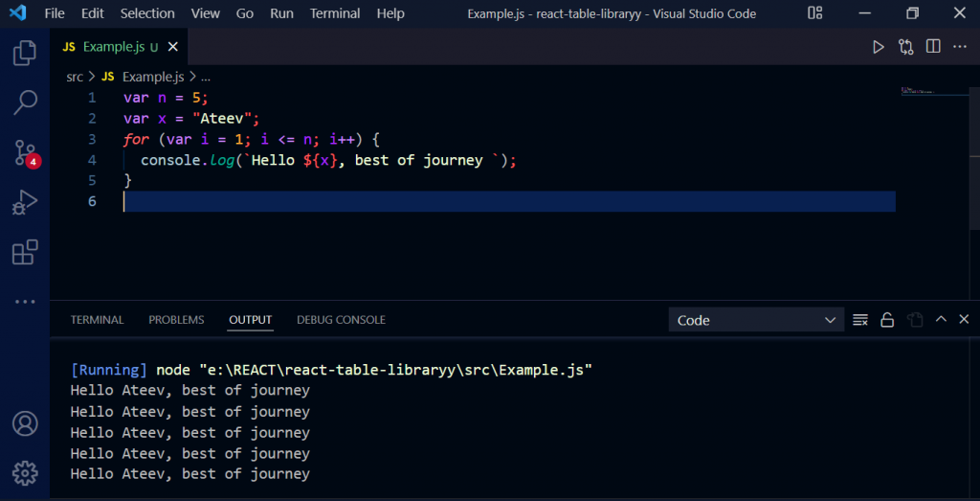This screenshot has height=501, width=980.
Task: Switch to the DEBUG CONSOLE tab
Action: [x=341, y=320]
